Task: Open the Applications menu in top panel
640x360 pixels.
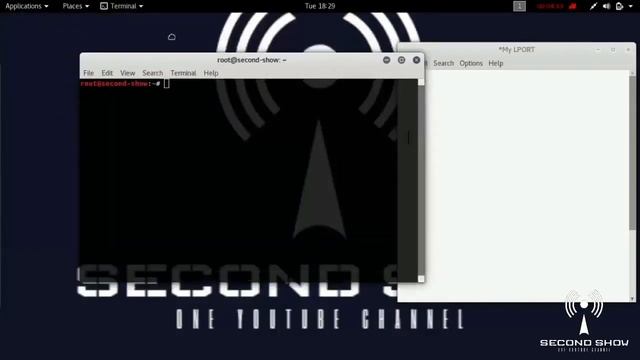Action: tap(27, 6)
